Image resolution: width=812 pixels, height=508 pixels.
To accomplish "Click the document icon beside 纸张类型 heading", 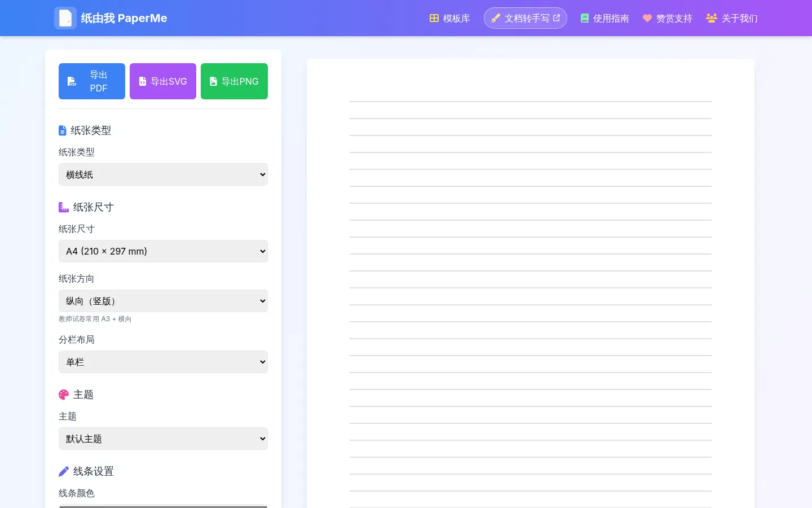I will tap(63, 130).
